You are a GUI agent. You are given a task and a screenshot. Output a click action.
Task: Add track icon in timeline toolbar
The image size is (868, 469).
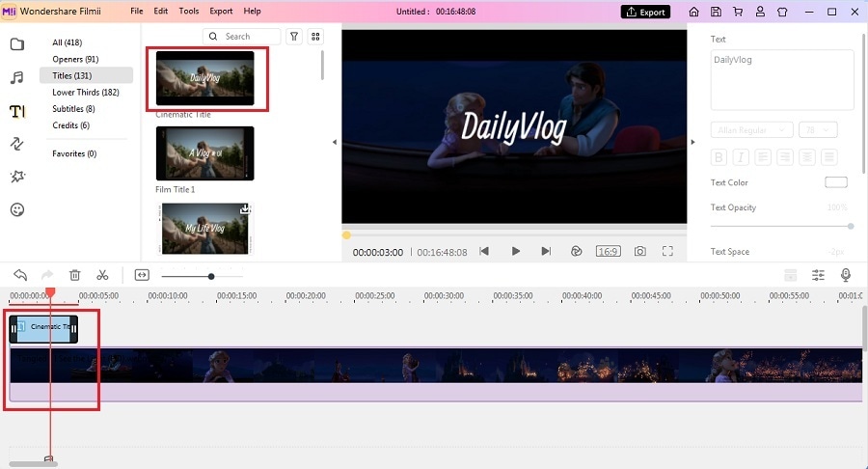(791, 275)
